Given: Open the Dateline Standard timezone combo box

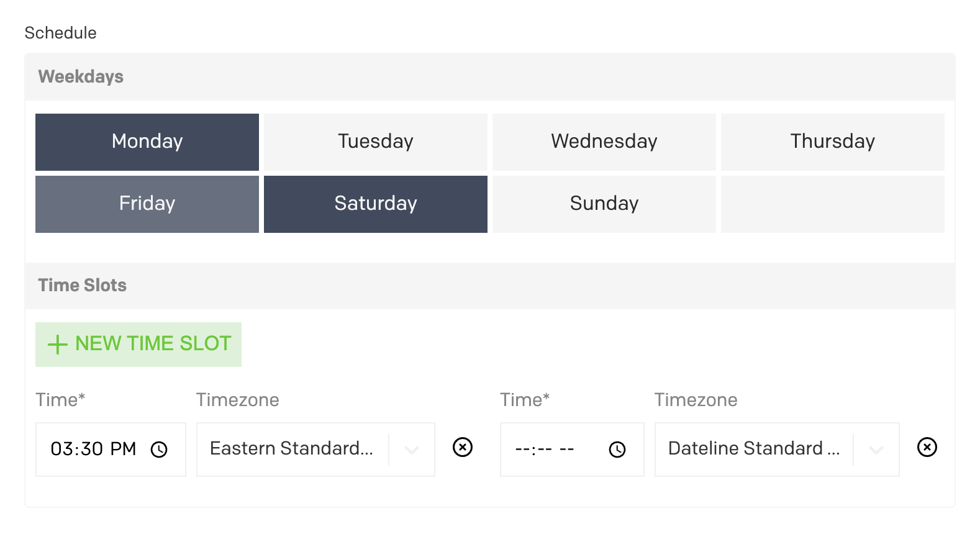Looking at the screenshot, I should pos(753,449).
